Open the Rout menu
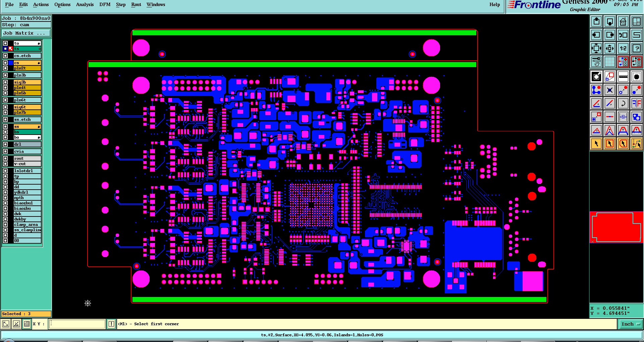Screen dimensions: 644x342 136,4
